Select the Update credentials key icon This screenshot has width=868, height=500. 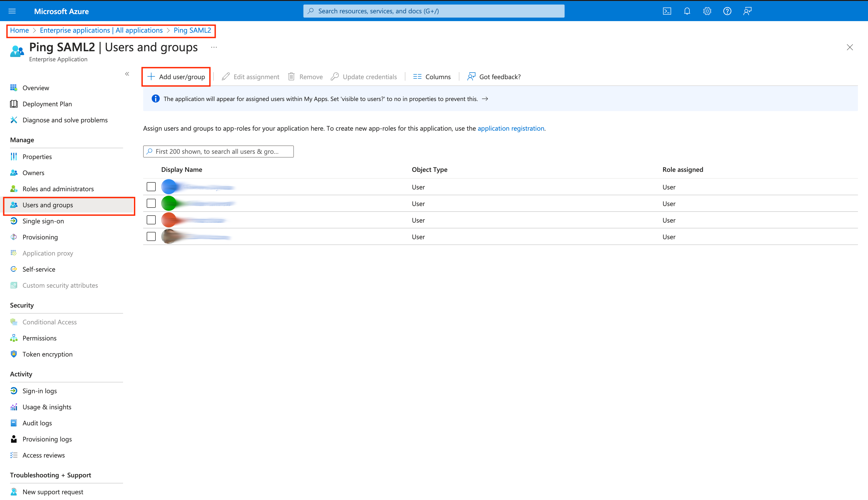tap(335, 76)
